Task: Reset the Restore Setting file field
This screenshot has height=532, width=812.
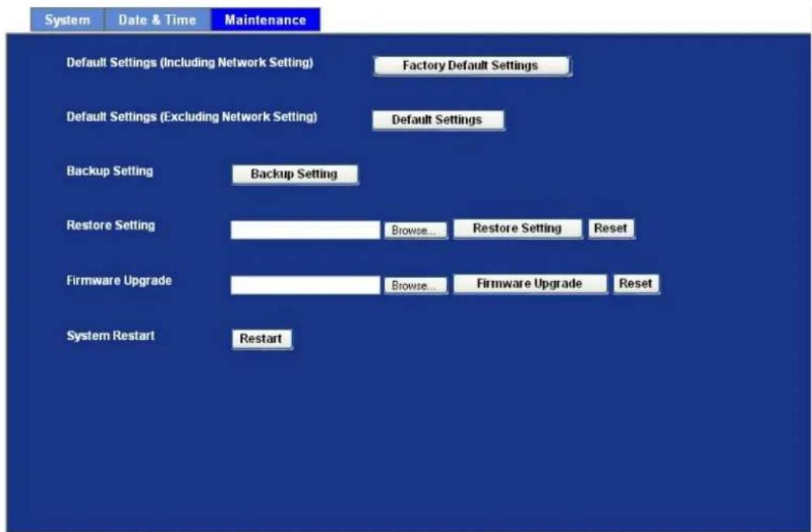Action: [611, 228]
